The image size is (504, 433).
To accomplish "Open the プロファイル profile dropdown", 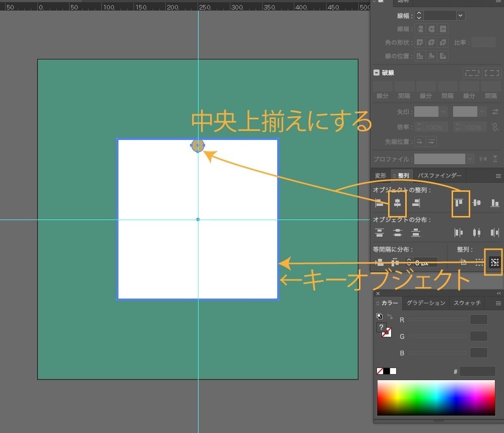I will pyautogui.click(x=470, y=159).
